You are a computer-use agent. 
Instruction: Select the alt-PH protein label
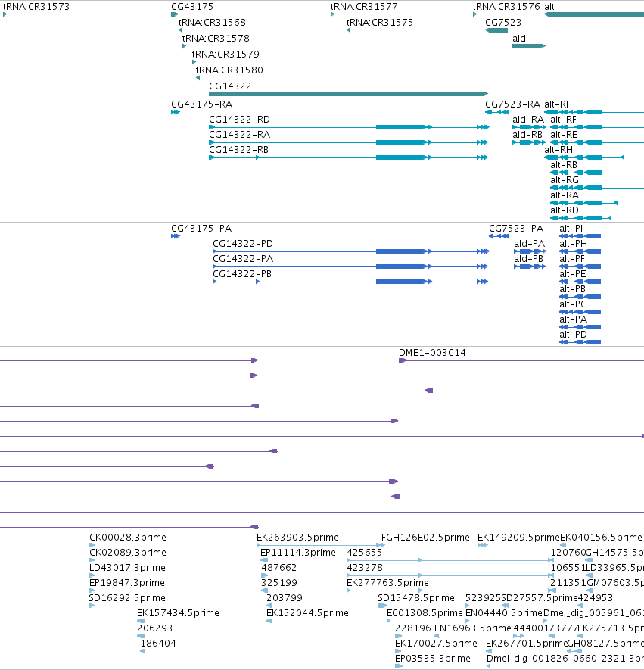(573, 244)
